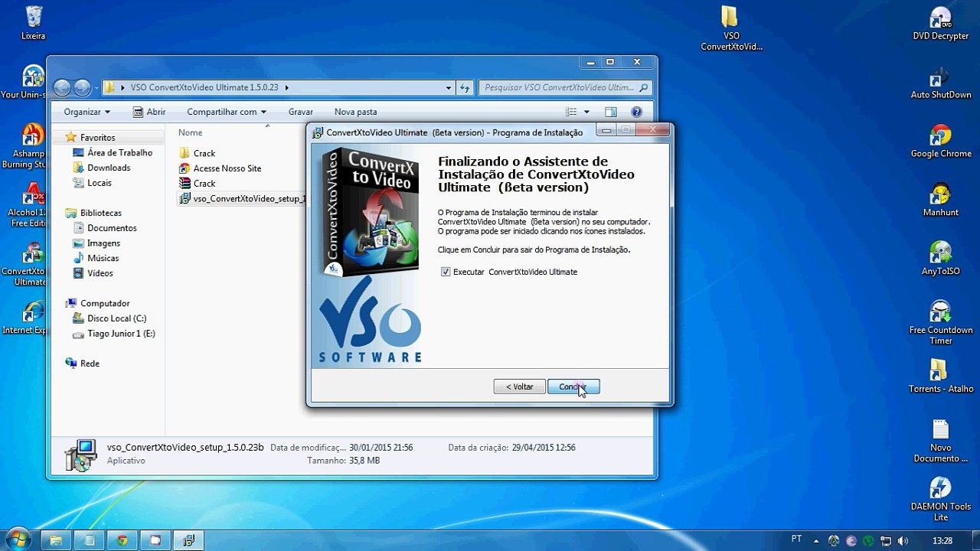Open Windows Explorer taskbar button

56,540
